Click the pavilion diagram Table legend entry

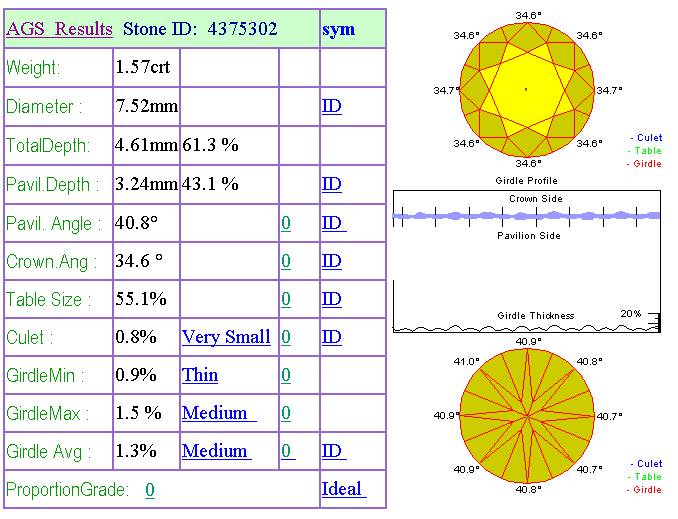point(645,477)
